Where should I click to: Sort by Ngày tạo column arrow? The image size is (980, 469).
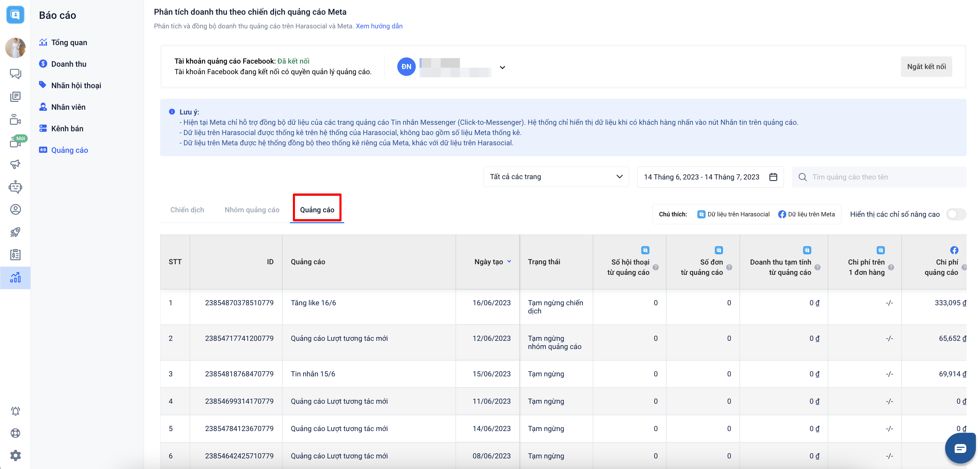(509, 262)
